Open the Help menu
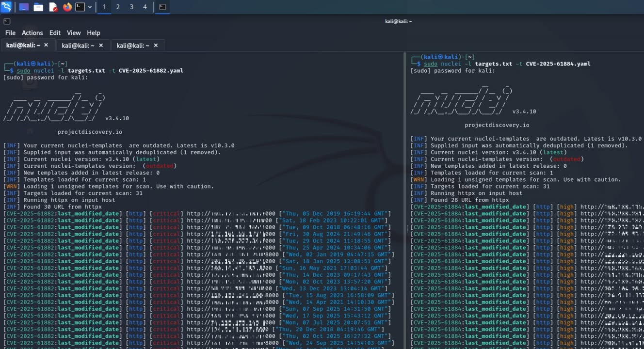The image size is (644, 349). click(93, 32)
